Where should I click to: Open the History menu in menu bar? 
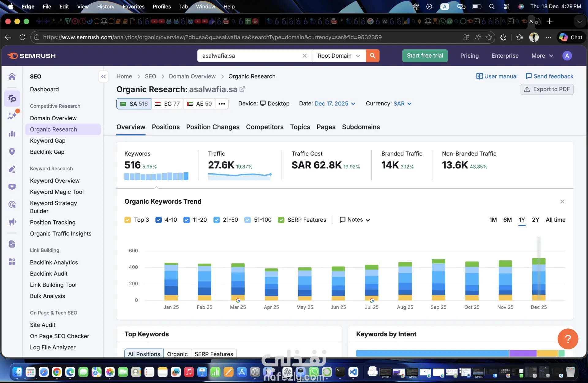(x=105, y=6)
